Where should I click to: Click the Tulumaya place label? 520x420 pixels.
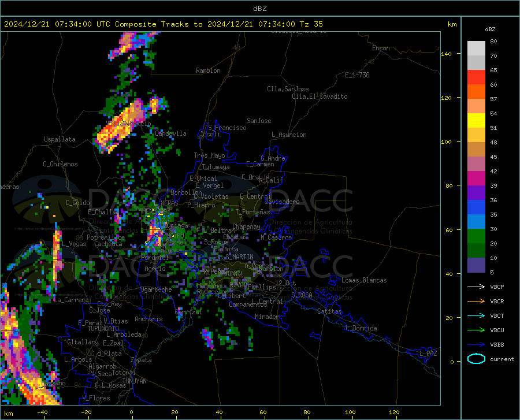click(x=216, y=167)
